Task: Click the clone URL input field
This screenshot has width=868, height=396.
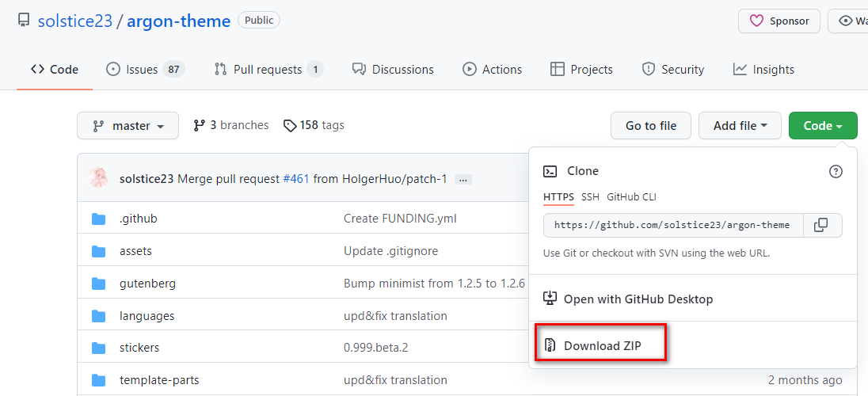Action: point(673,226)
